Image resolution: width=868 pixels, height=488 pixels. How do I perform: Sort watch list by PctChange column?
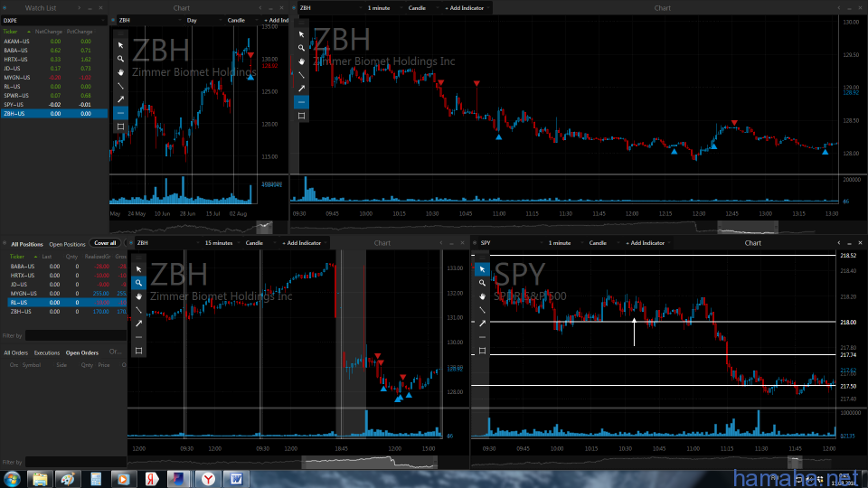[80, 32]
